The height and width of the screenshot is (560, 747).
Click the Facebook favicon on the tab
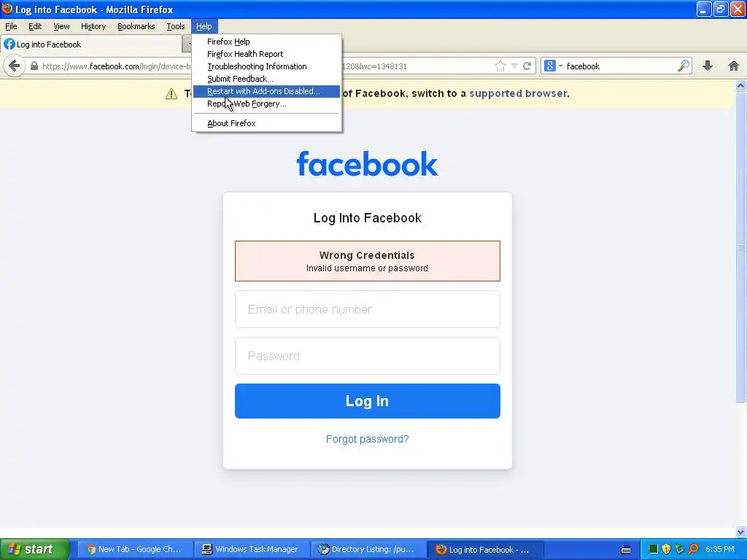tap(9, 44)
